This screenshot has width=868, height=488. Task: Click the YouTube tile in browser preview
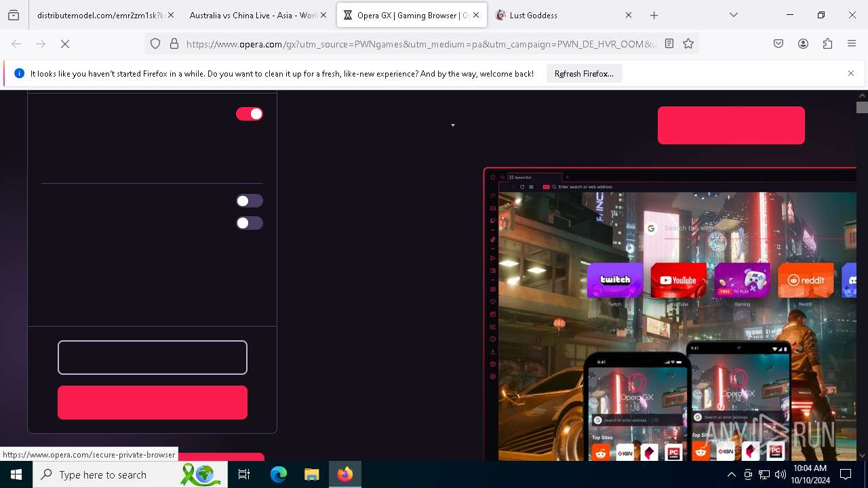click(x=678, y=280)
